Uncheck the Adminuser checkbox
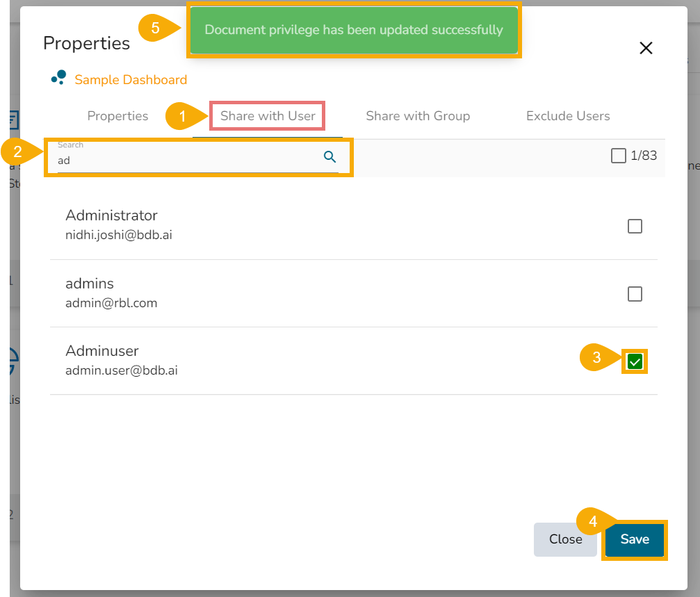This screenshot has width=700, height=597. pos(635,361)
